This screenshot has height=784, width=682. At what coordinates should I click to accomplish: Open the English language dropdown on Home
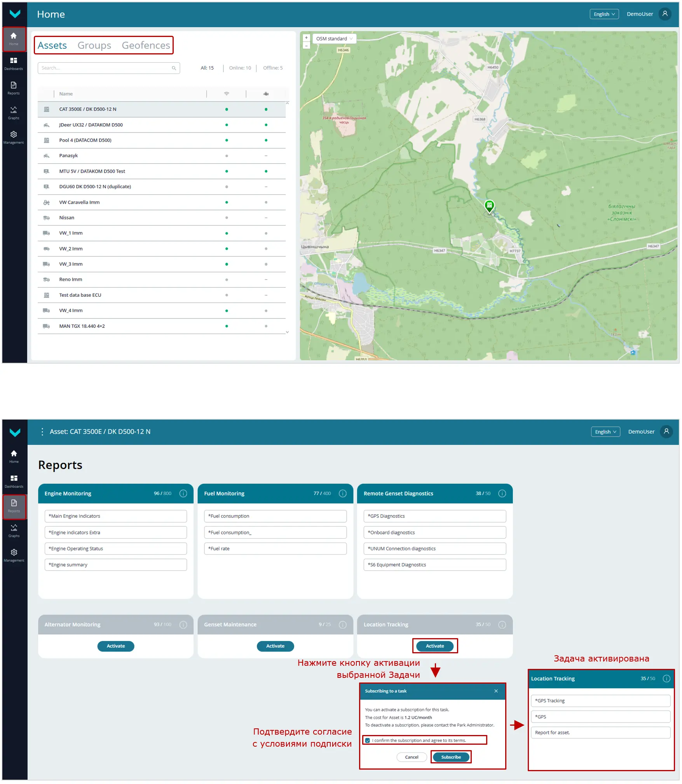[x=604, y=14]
